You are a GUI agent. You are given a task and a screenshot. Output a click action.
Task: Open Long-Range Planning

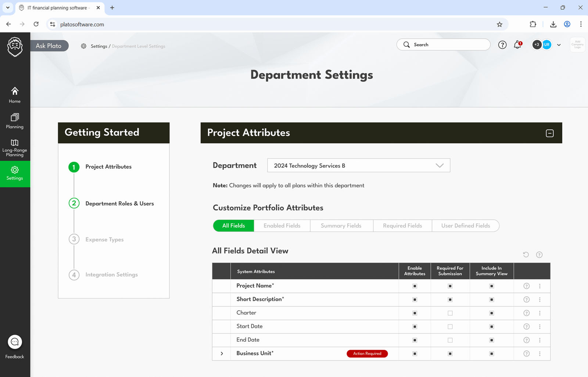coord(15,148)
